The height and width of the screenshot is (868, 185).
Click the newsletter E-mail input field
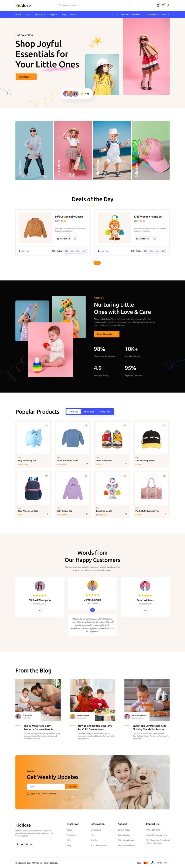(46, 786)
